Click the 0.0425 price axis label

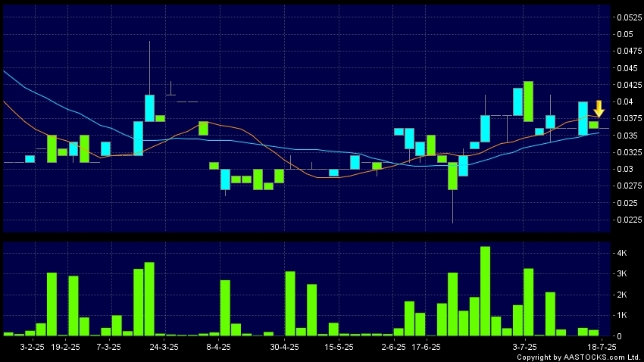(629, 85)
